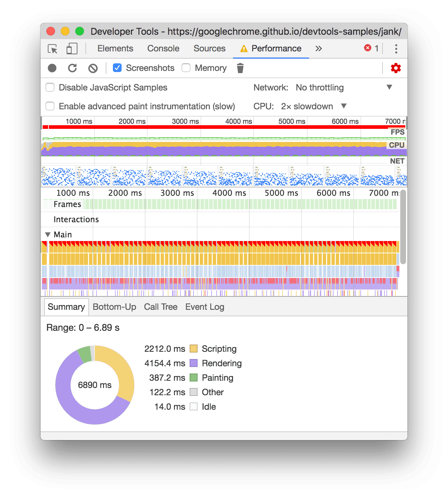Enable the Memory checkbox
This screenshot has height=498, width=448.
pos(186,68)
